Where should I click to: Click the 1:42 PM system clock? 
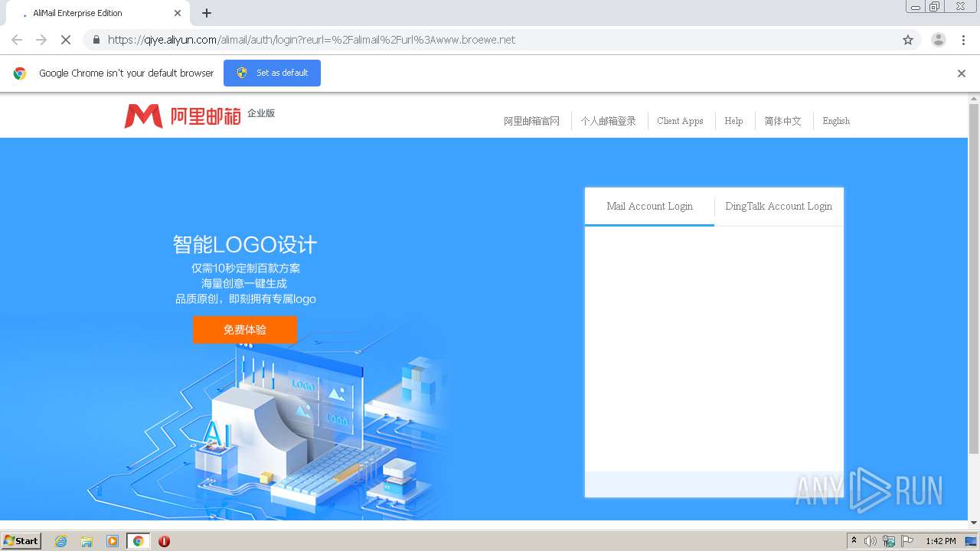point(940,541)
